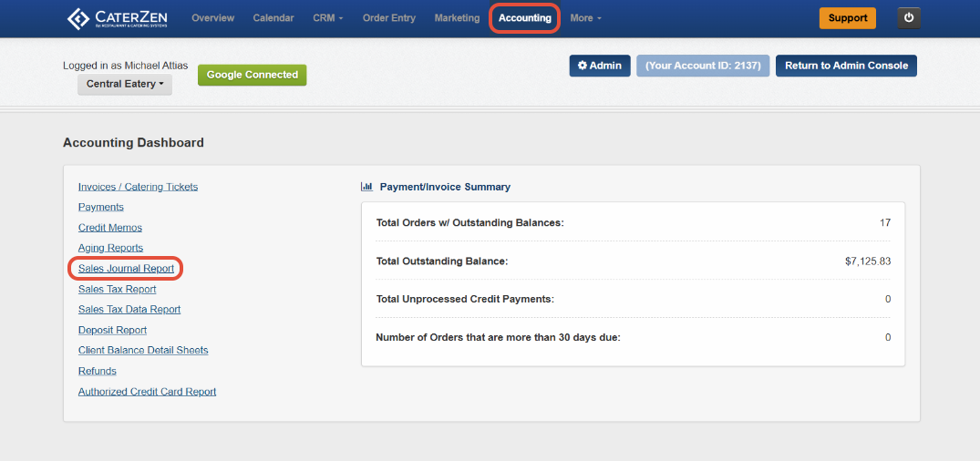Open the Payments link
Image resolution: width=980 pixels, height=461 pixels.
click(100, 207)
